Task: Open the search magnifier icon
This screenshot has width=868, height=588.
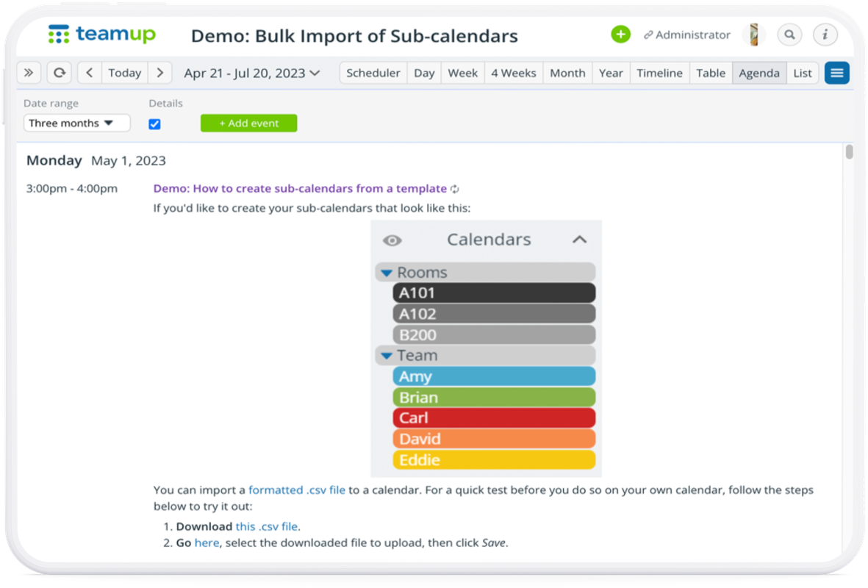Action: point(789,35)
